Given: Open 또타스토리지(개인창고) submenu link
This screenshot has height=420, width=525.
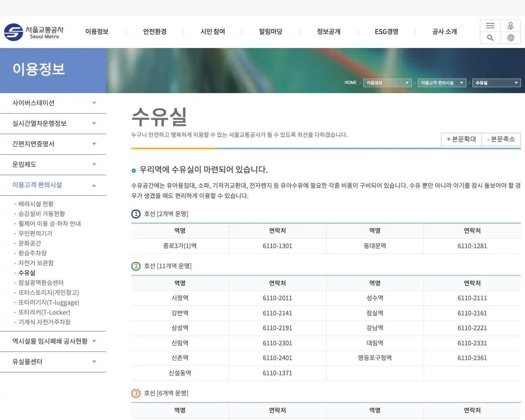Looking at the screenshot, I should pyautogui.click(x=49, y=292).
